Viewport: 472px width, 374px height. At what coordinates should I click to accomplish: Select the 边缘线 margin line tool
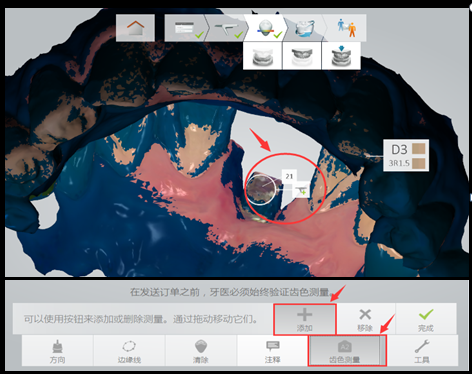[129, 351]
